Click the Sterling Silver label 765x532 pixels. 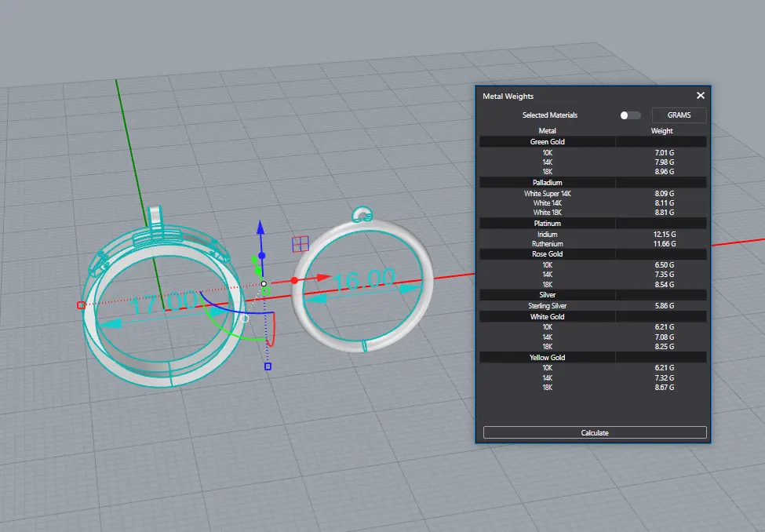[x=548, y=306]
